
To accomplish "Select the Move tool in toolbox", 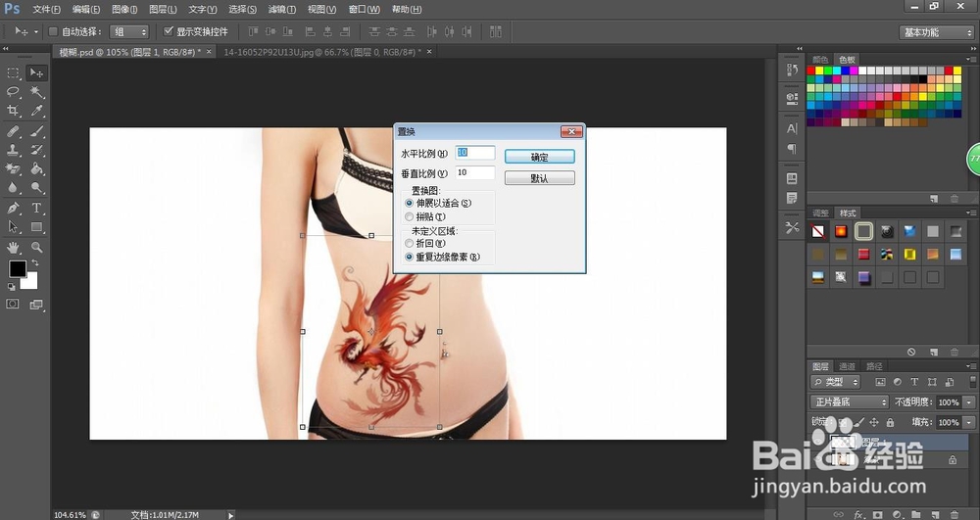I will [37, 73].
